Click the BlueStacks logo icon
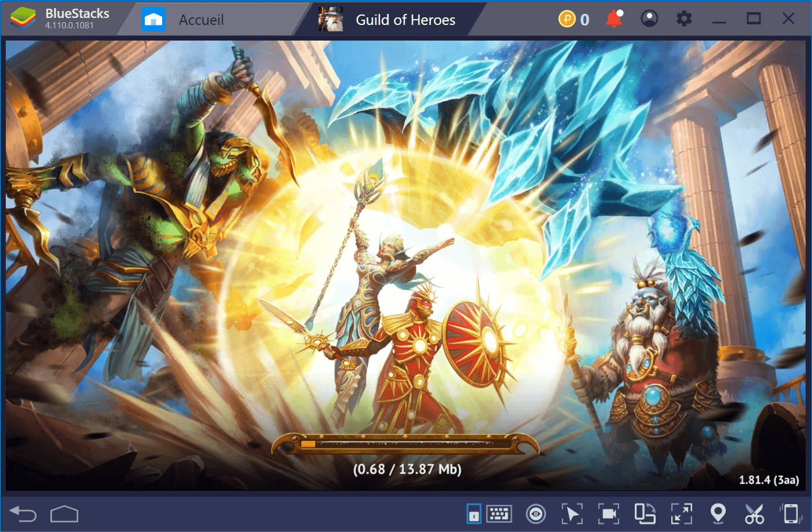The height and width of the screenshot is (532, 812). click(x=23, y=19)
